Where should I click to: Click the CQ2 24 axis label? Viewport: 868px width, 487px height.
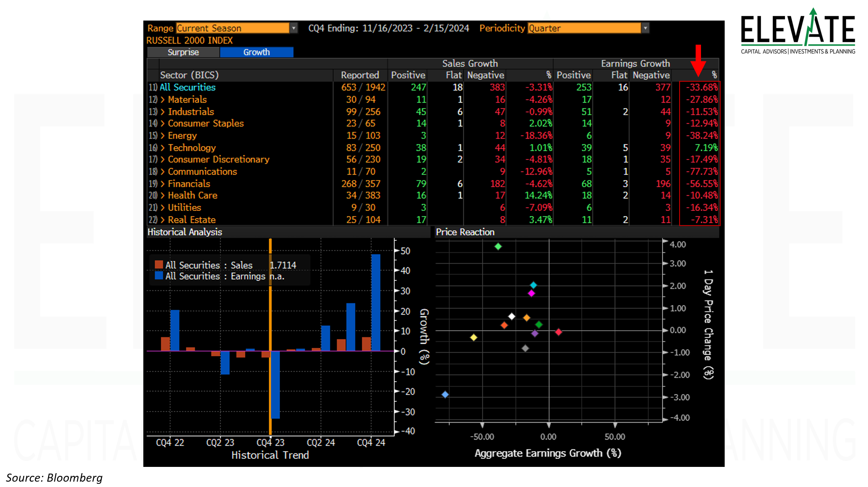click(x=321, y=442)
